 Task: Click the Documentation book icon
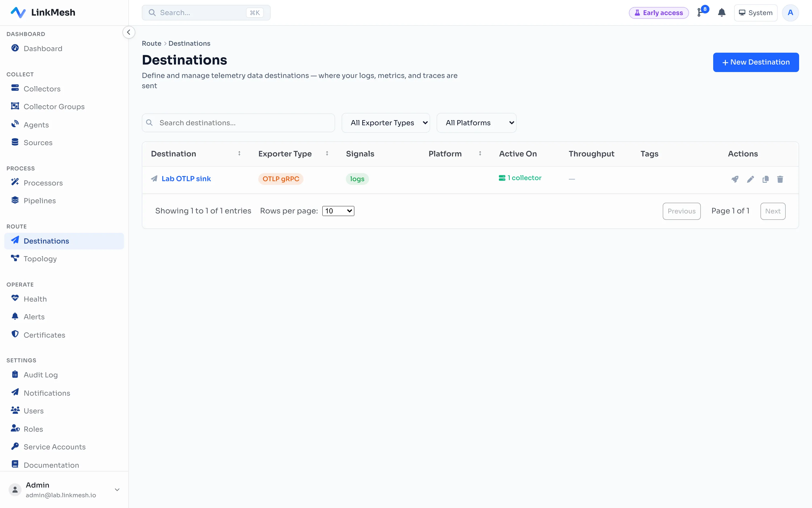pos(15,464)
